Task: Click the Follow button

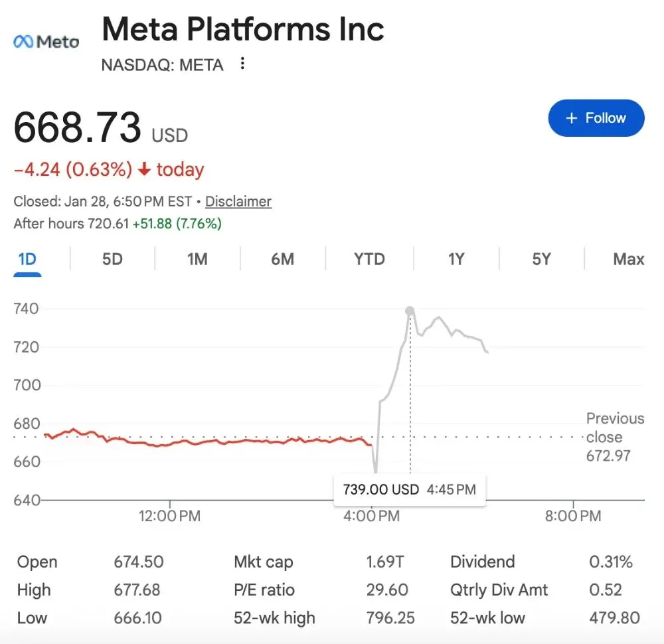Action: [x=596, y=118]
